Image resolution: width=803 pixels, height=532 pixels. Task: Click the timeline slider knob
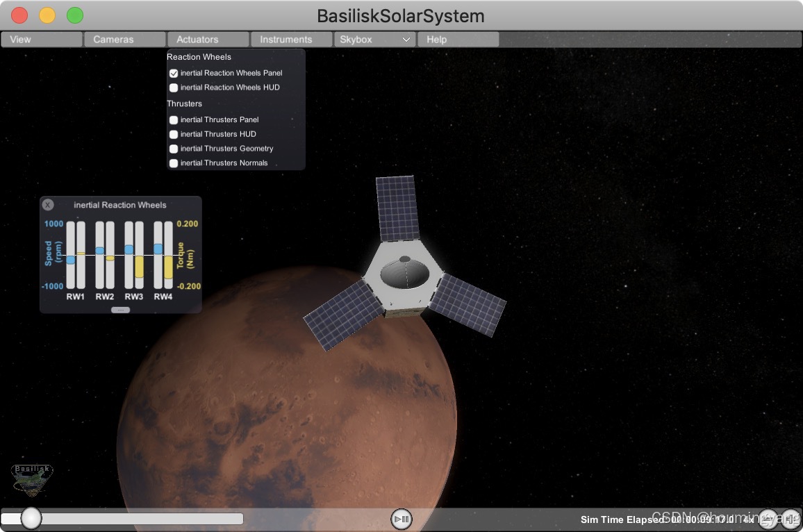coord(31,518)
